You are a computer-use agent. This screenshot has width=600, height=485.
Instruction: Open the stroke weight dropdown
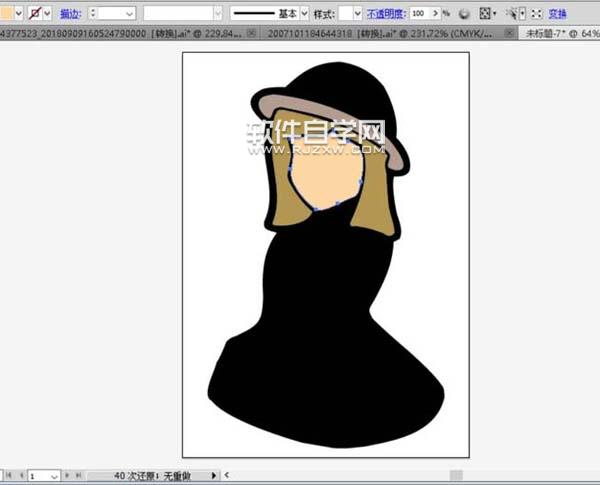[128, 14]
